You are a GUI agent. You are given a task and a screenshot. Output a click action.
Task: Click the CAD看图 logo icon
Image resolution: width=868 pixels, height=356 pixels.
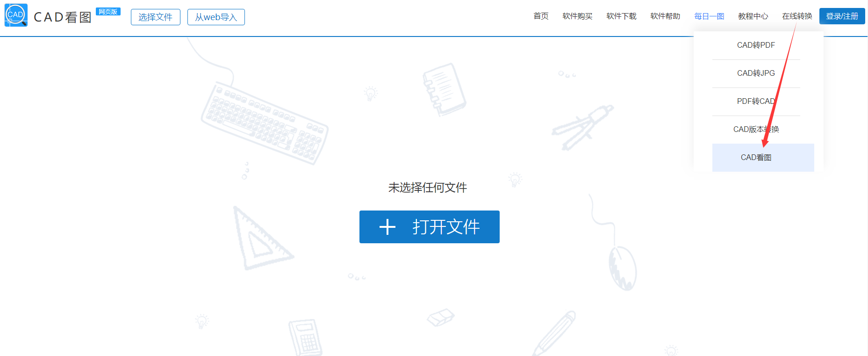16,15
